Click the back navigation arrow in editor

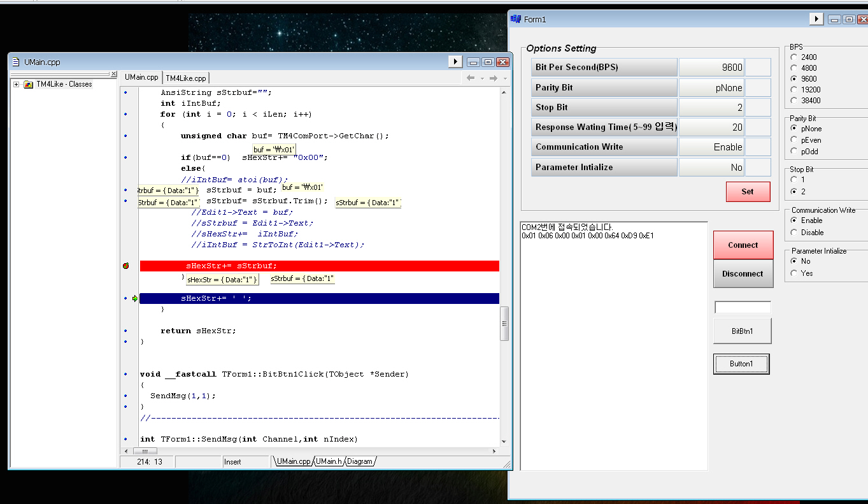click(x=471, y=78)
